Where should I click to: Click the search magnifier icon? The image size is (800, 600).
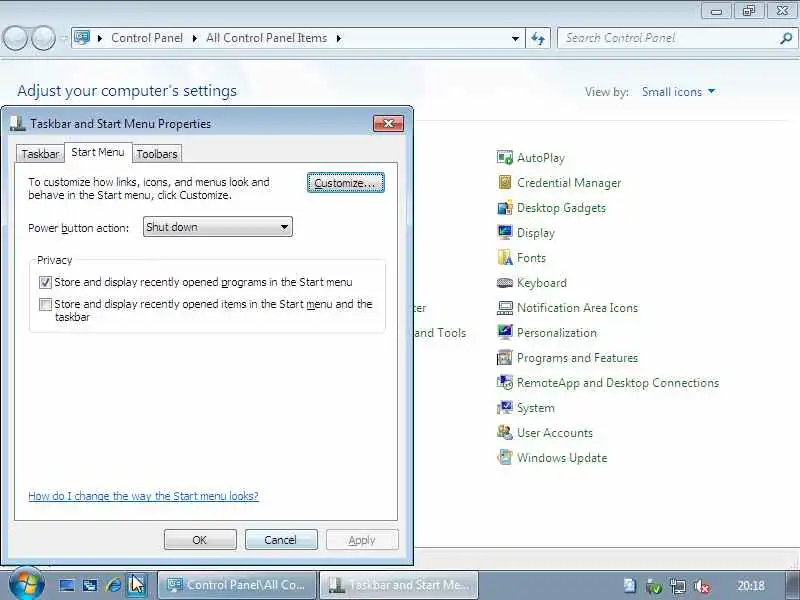pos(786,38)
